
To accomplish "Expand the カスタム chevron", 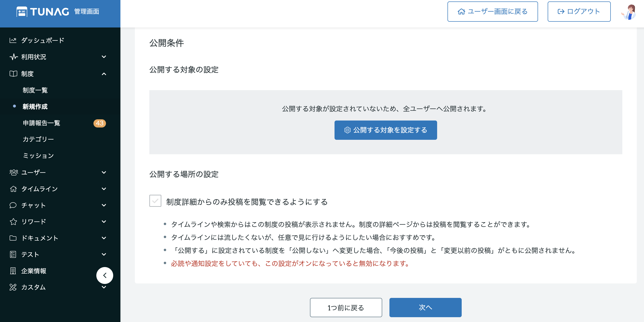I will 104,287.
